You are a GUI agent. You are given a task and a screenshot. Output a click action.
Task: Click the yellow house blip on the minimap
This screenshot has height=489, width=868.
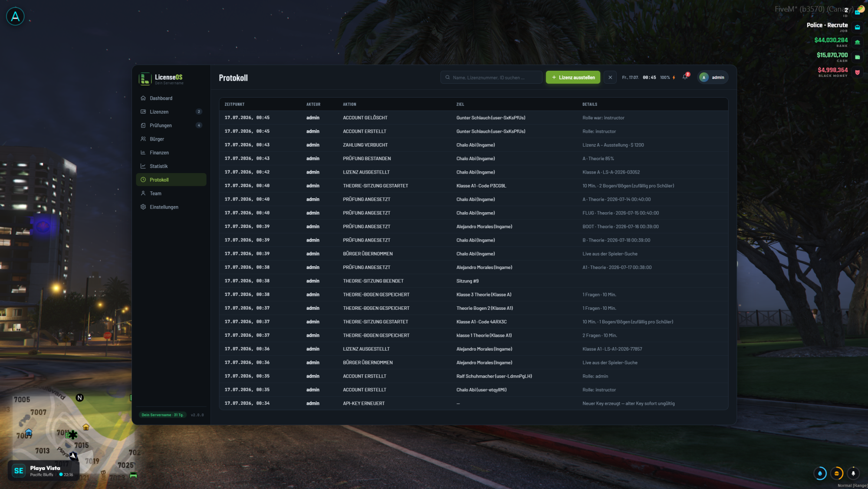[86, 427]
